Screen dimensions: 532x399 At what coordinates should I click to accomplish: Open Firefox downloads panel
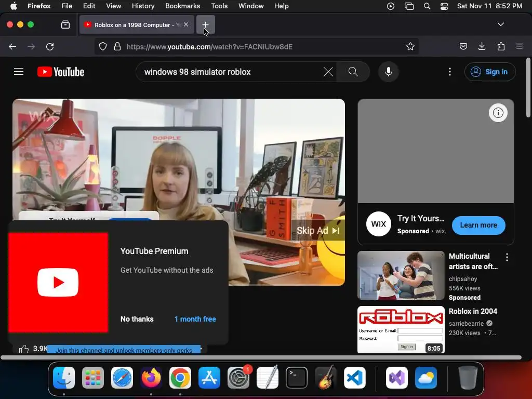pyautogui.click(x=482, y=46)
